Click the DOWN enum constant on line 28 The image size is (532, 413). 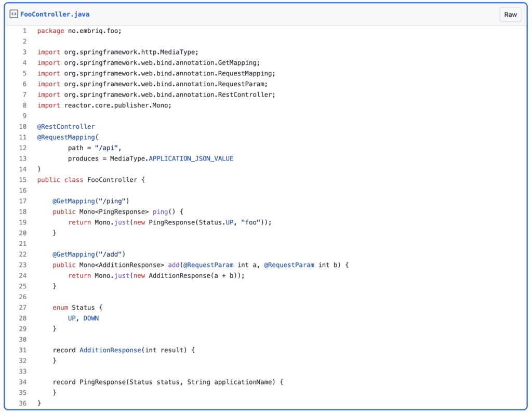91,317
